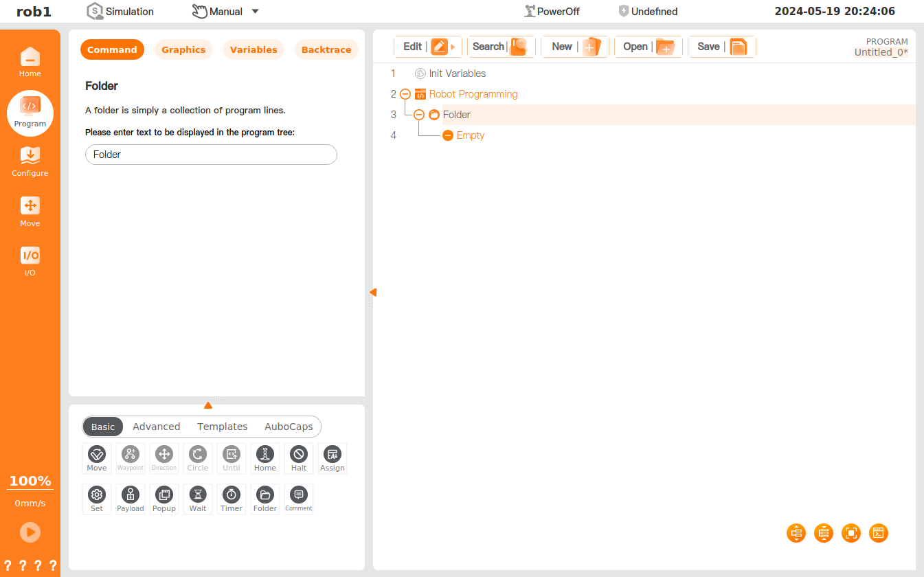The height and width of the screenshot is (577, 924).
Task: Insert the Halt command
Action: (299, 457)
